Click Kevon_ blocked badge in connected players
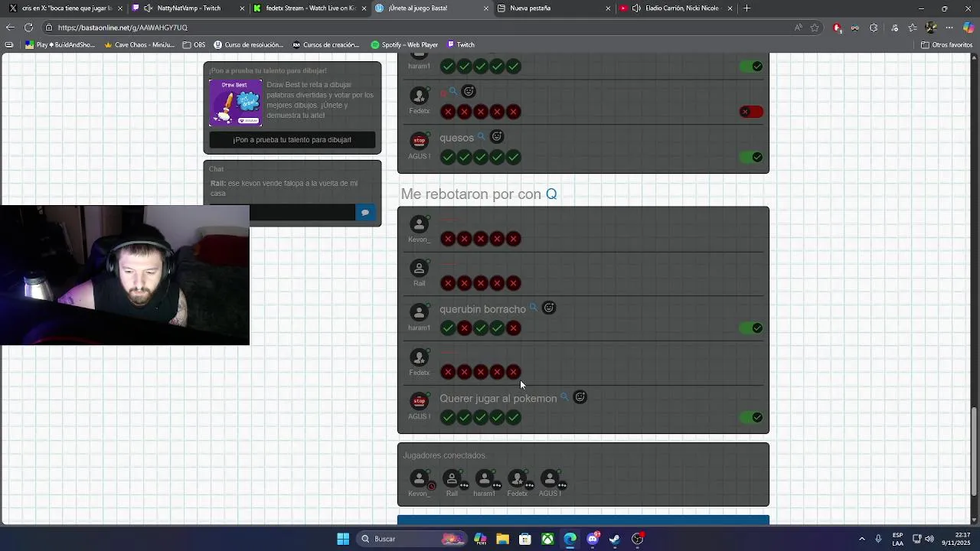This screenshot has width=980, height=551. point(432,486)
